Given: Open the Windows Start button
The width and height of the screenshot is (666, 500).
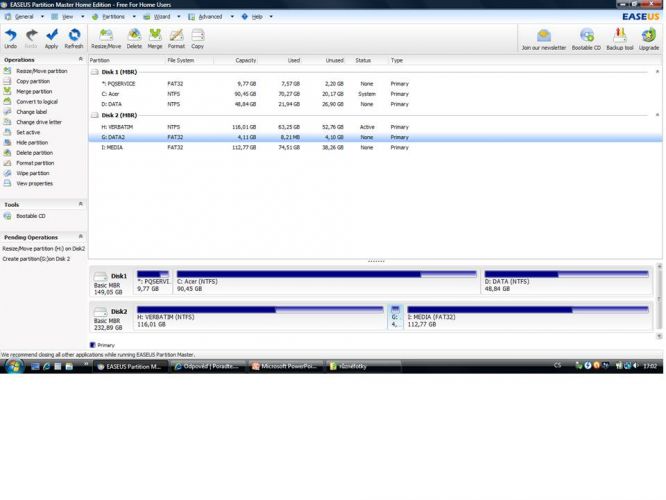Looking at the screenshot, I should (x=14, y=366).
